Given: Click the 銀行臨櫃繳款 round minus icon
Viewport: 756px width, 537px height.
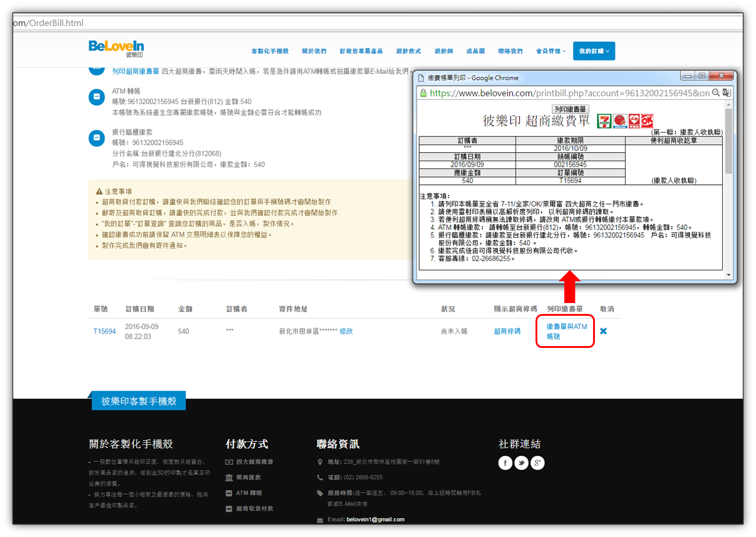Looking at the screenshot, I should click(96, 138).
